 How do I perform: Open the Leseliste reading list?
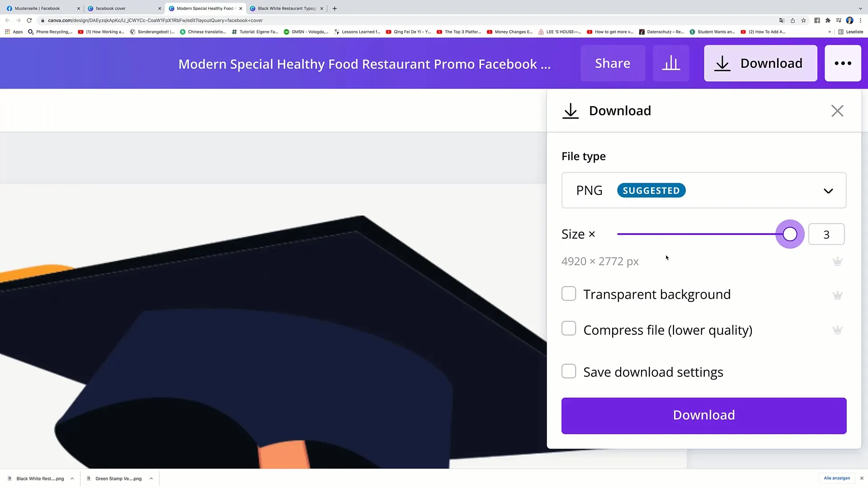coord(850,32)
